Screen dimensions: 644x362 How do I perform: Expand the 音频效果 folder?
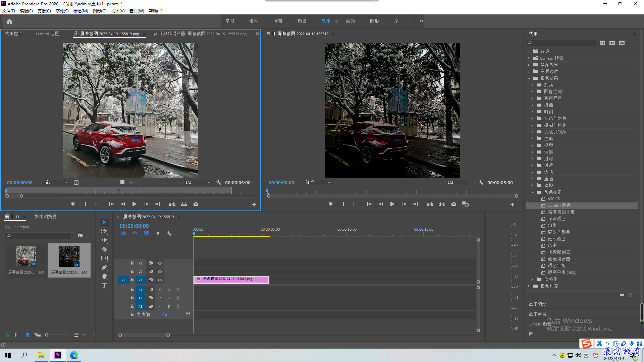pos(529,65)
